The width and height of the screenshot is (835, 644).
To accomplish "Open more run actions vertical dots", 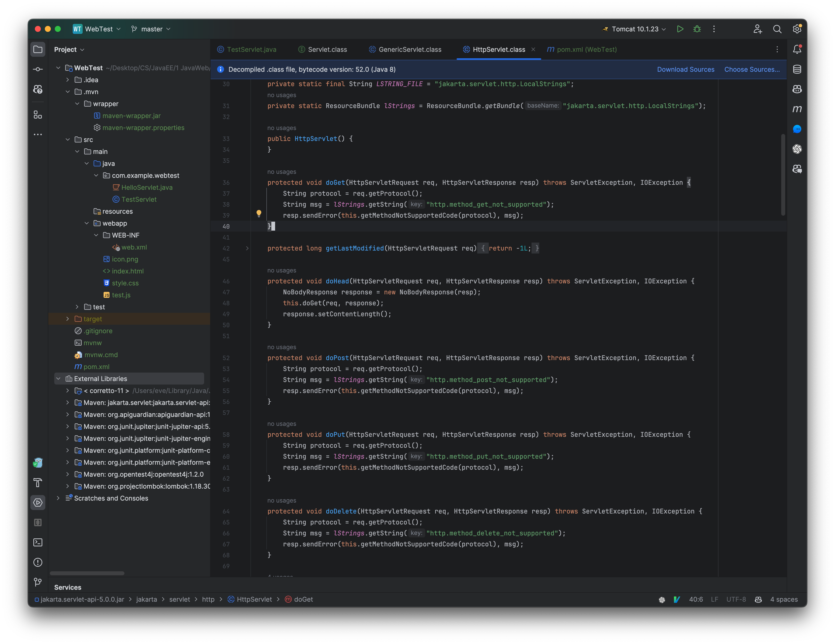I will point(714,29).
